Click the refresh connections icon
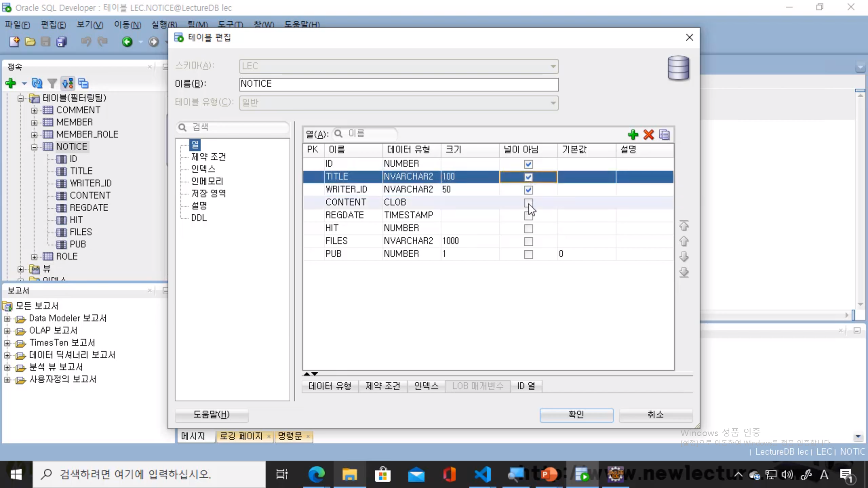The height and width of the screenshot is (488, 868). (x=37, y=83)
